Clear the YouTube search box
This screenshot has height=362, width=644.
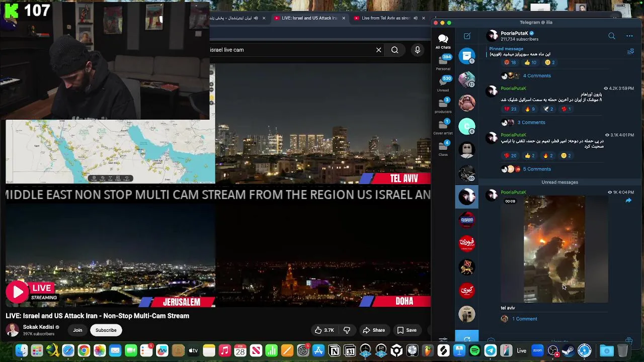(x=379, y=50)
